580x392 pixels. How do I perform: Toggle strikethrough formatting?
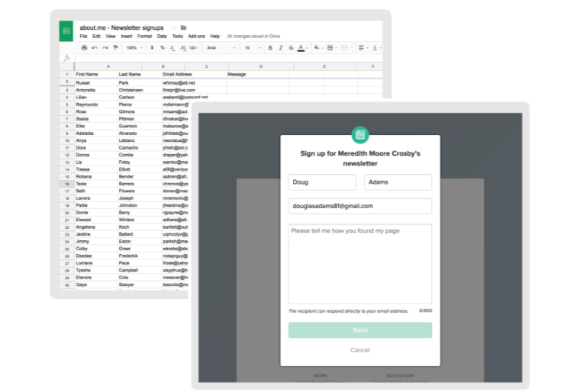(x=291, y=48)
